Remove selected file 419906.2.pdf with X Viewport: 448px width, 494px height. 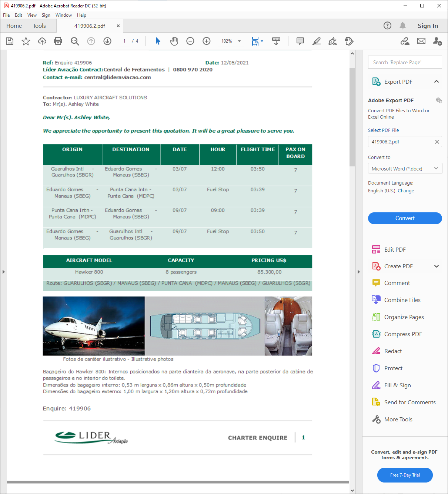(437, 142)
